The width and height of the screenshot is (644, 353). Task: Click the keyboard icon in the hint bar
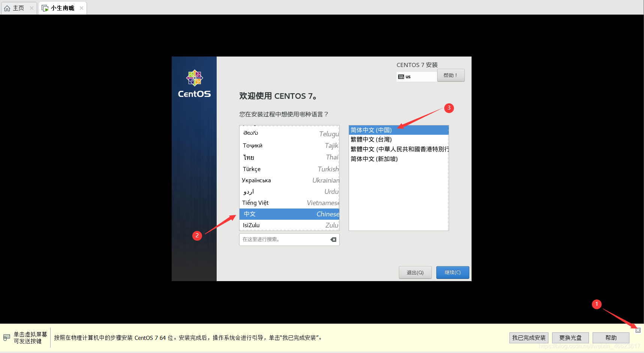click(7, 337)
